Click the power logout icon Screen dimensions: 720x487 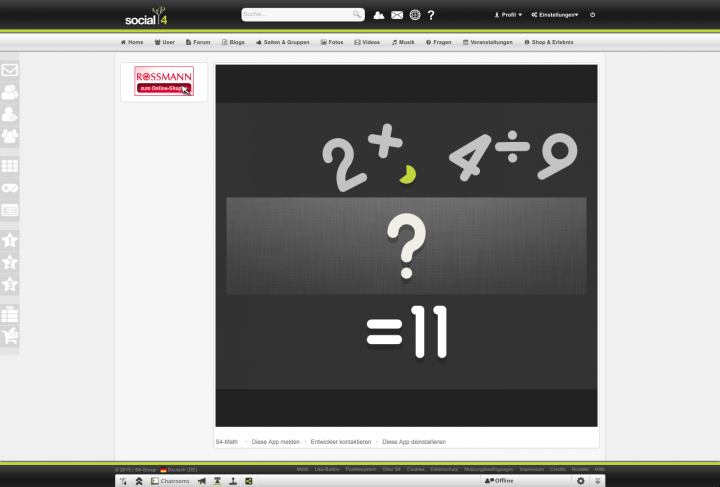(x=593, y=15)
